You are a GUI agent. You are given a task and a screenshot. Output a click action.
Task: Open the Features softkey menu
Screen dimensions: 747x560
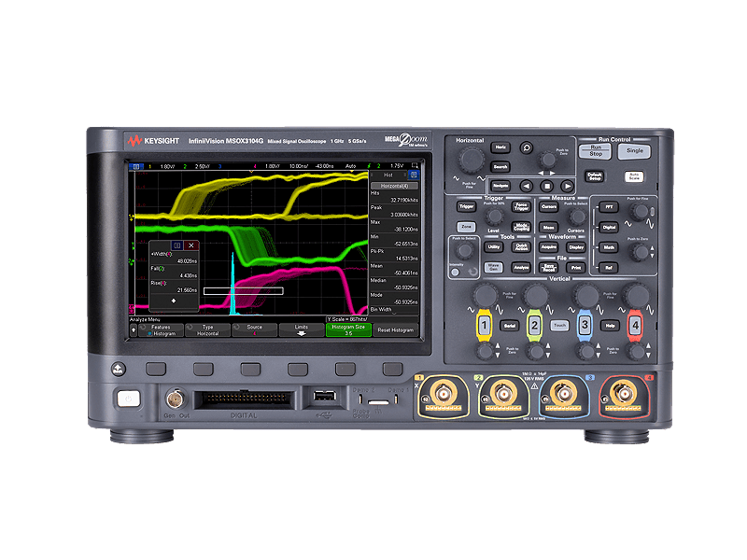pyautogui.click(x=161, y=330)
